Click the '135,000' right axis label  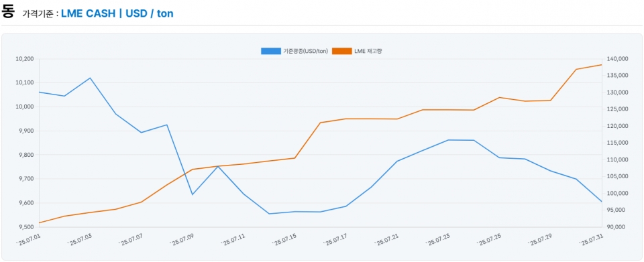(617, 76)
